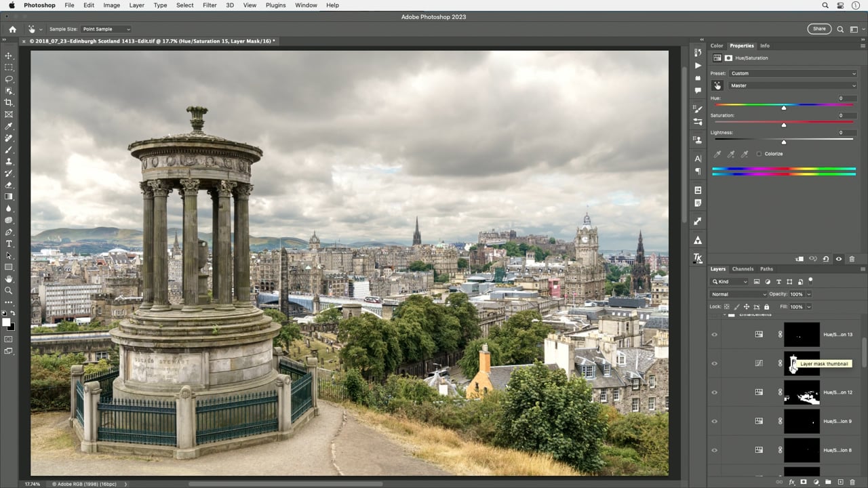Select the Rectangular Marquee tool

pos(9,67)
